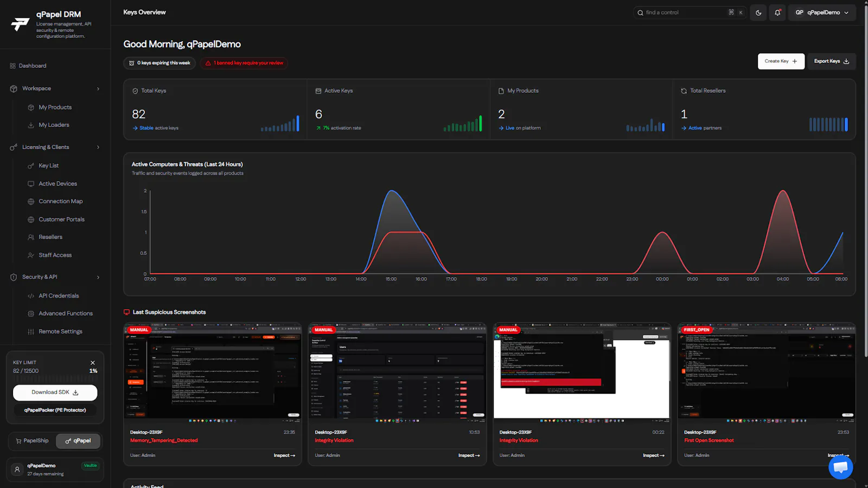Review the 1 banned key alert

coord(244,63)
